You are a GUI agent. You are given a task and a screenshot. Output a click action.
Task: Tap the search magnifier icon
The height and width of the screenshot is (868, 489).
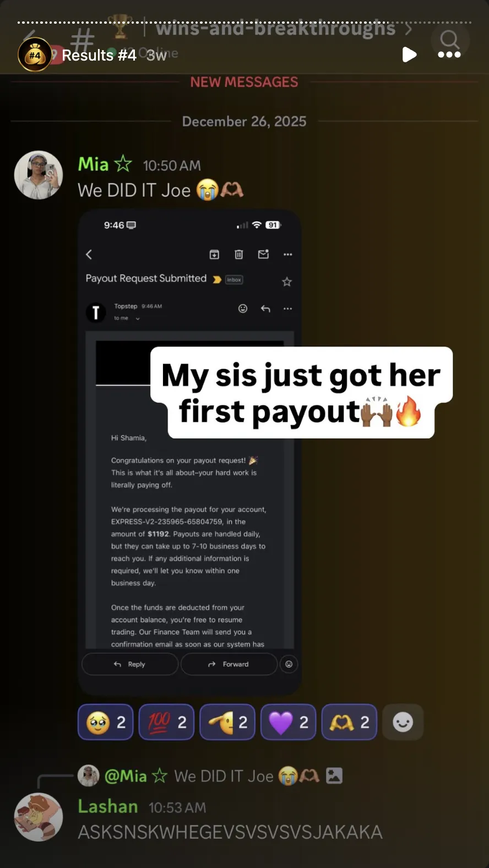[x=450, y=39]
